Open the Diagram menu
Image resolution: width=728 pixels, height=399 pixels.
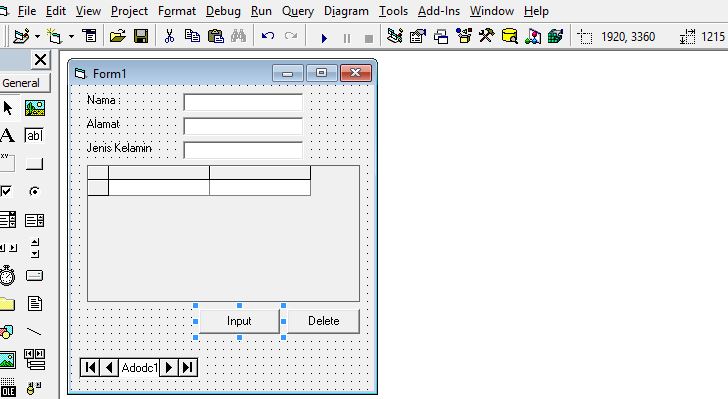click(346, 11)
